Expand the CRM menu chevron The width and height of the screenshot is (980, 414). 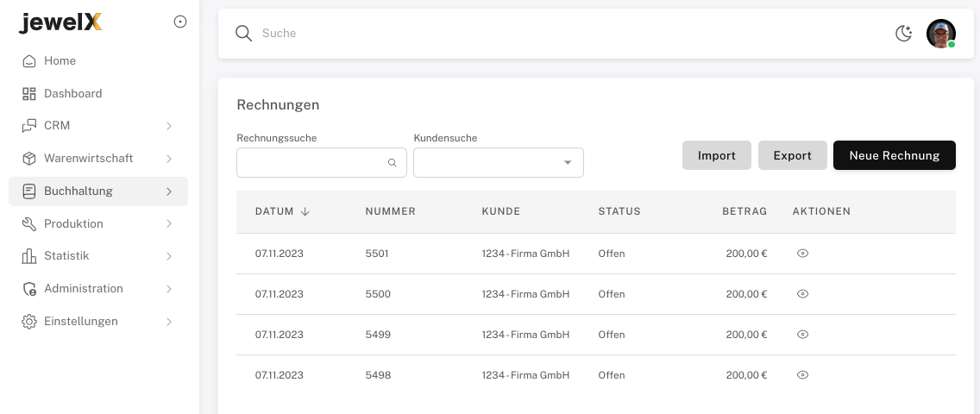(169, 126)
